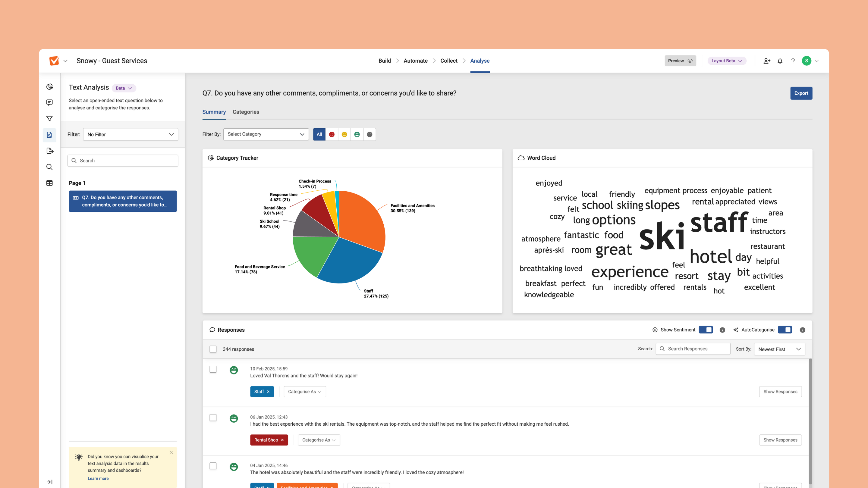The height and width of the screenshot is (488, 868).
Task: Switch to the Categories tab
Action: (246, 112)
